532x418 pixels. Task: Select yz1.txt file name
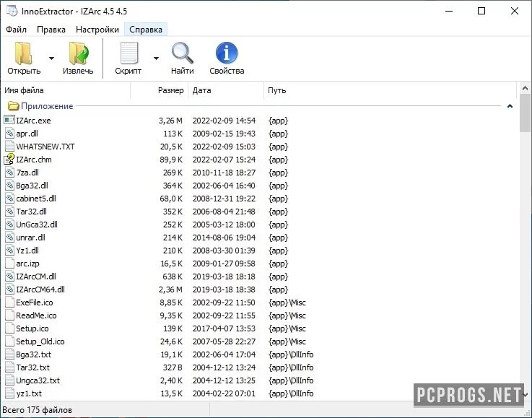click(x=29, y=393)
